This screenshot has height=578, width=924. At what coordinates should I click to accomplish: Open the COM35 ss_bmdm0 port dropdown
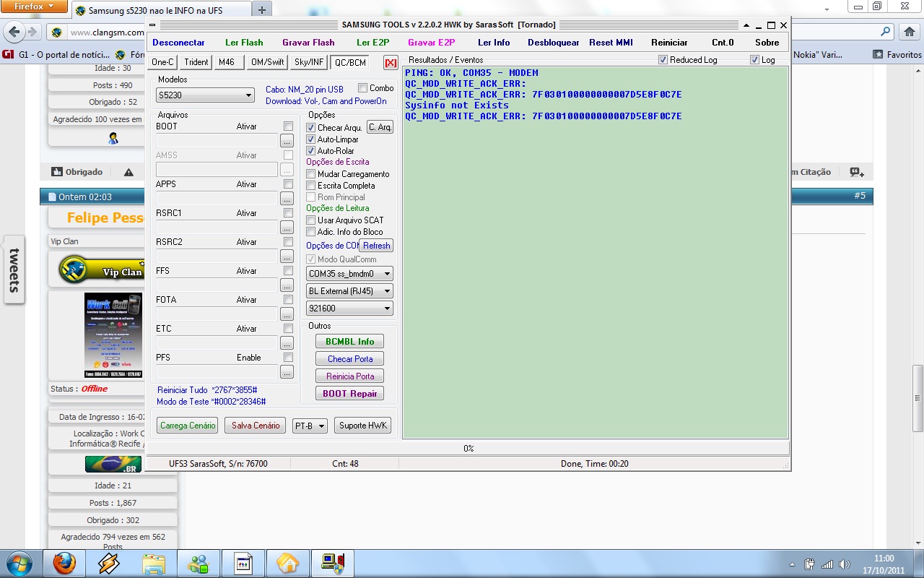pyautogui.click(x=349, y=274)
